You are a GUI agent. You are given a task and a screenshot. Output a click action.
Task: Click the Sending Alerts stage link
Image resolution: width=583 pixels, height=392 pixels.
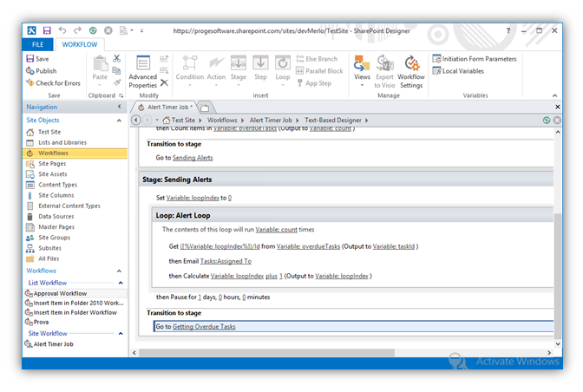tap(192, 158)
